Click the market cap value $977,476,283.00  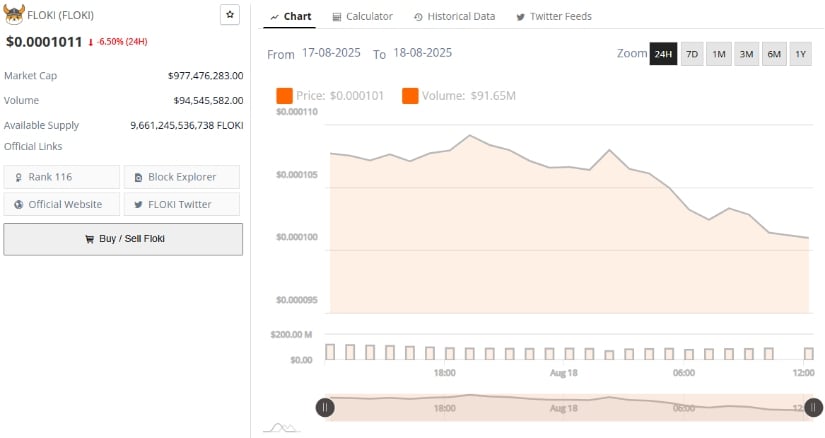[x=205, y=76]
